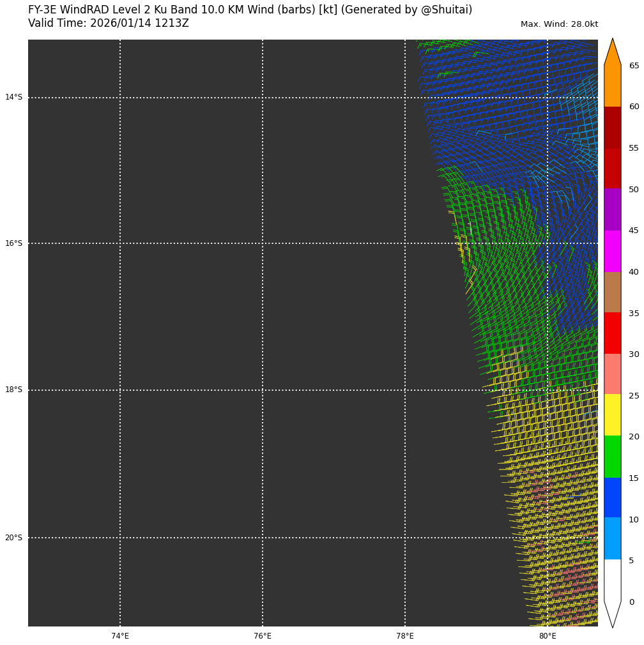
Task: Click the colorbar tick label 65
Action: tap(634, 66)
